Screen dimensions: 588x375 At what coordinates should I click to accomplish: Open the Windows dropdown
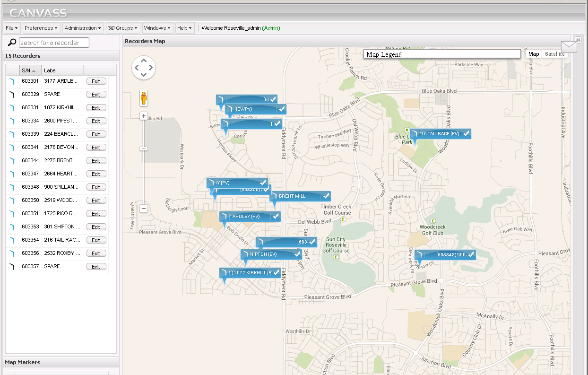[x=157, y=28]
